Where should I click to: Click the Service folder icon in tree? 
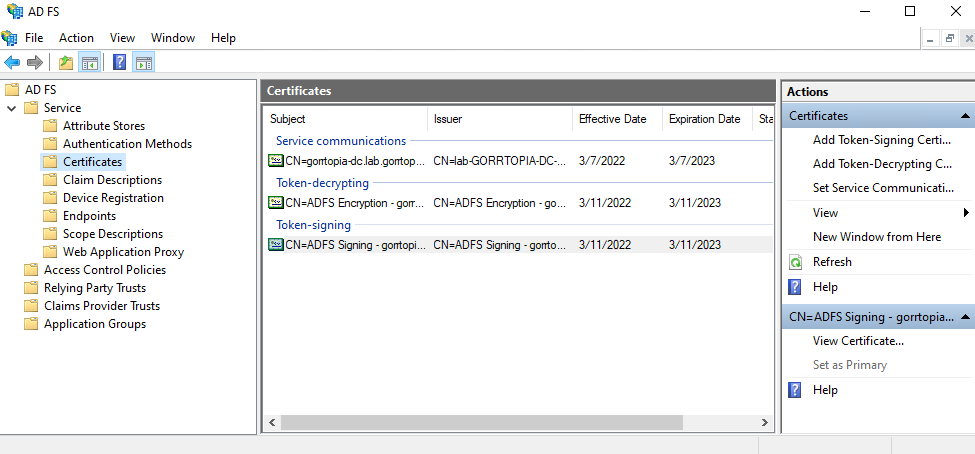(x=31, y=108)
